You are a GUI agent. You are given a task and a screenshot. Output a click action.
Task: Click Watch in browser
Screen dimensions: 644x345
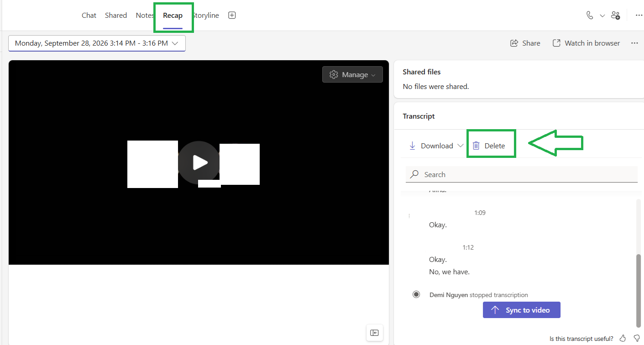(x=586, y=43)
